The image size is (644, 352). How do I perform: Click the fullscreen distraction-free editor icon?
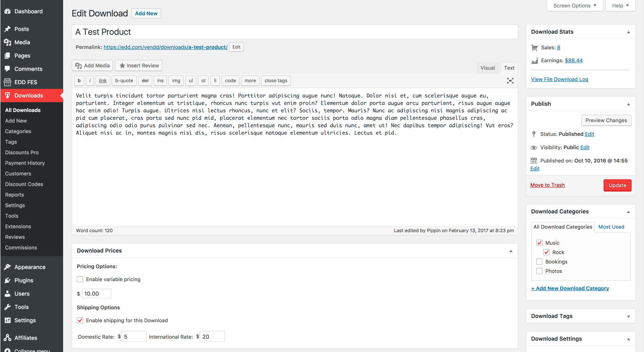510,81
